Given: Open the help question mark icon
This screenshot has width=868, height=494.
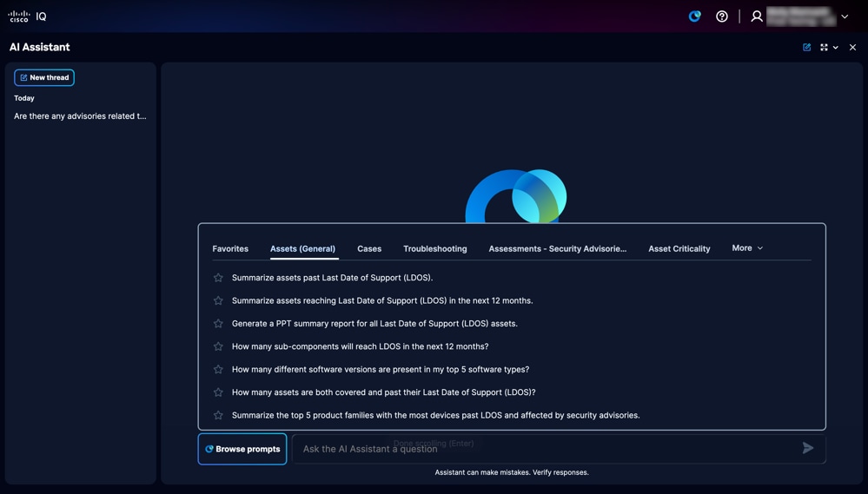Looking at the screenshot, I should click(722, 16).
